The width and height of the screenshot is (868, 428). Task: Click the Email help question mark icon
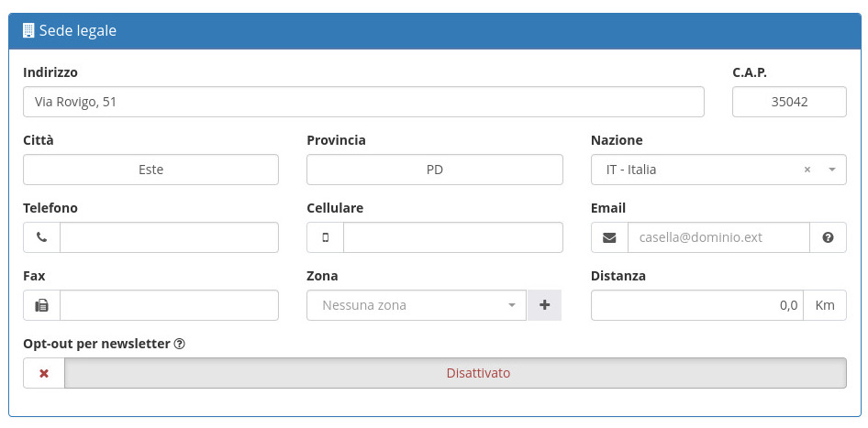[828, 237]
